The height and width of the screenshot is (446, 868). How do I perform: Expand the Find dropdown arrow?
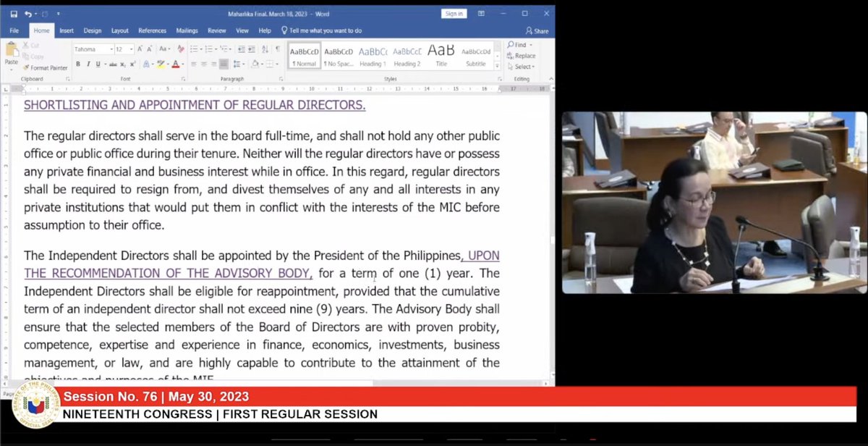[x=531, y=45]
